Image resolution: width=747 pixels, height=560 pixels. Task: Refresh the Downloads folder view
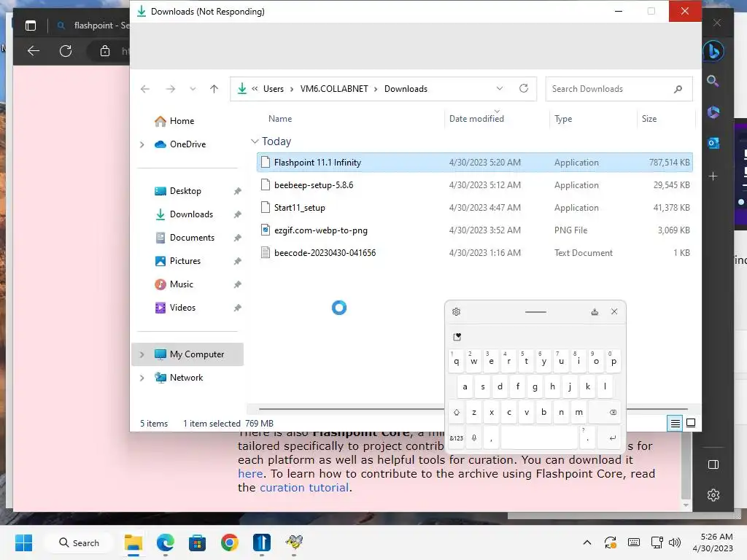pyautogui.click(x=524, y=88)
